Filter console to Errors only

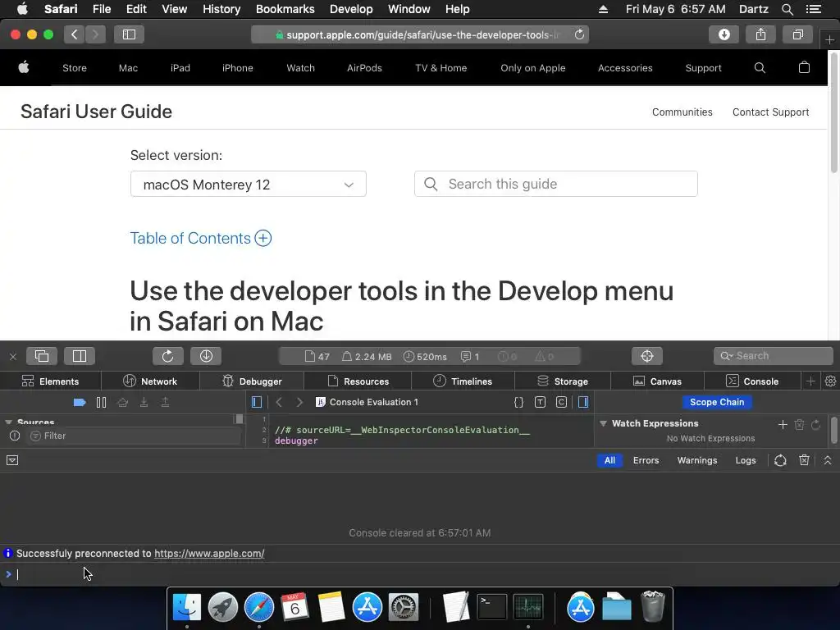click(646, 460)
